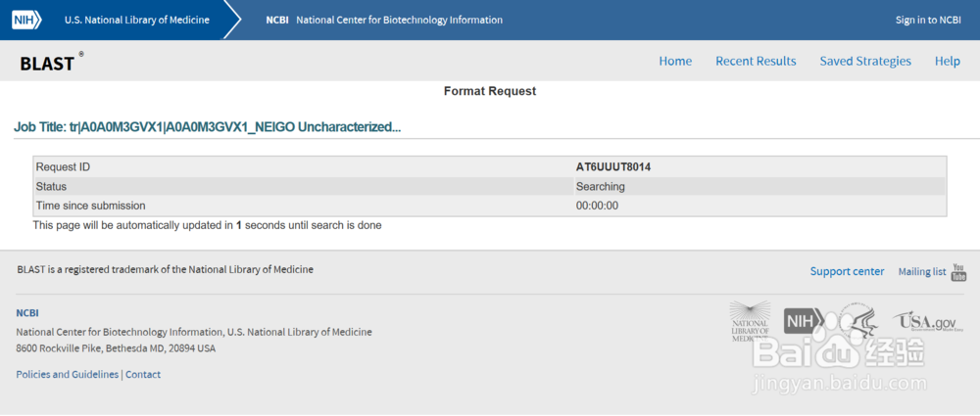Click the time value 00:00:00

click(597, 206)
